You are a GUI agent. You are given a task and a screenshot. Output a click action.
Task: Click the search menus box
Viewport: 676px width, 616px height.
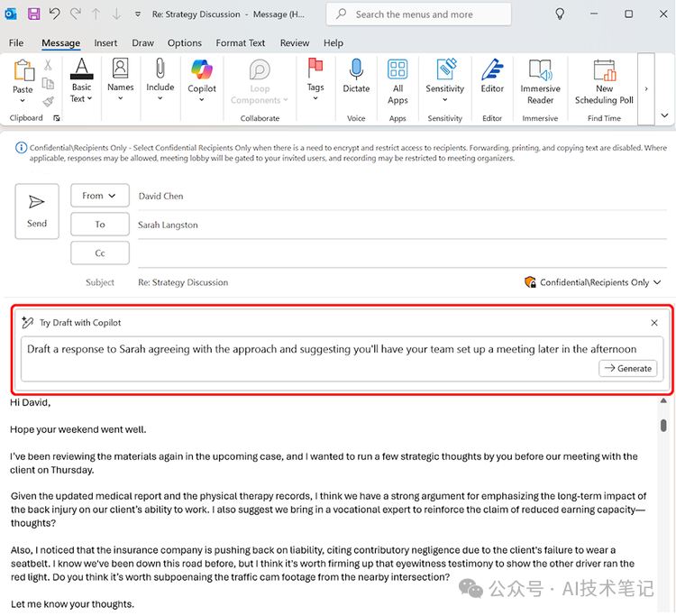point(418,14)
